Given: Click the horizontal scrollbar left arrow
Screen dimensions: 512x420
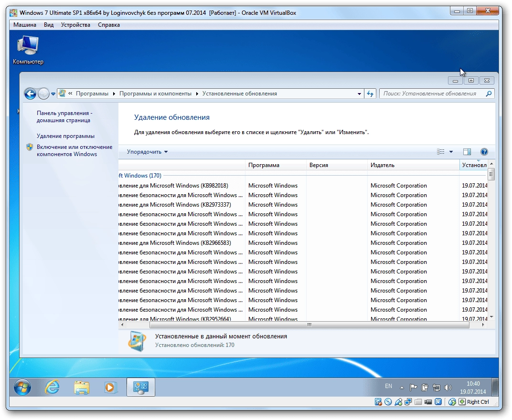Looking at the screenshot, I should 122,325.
